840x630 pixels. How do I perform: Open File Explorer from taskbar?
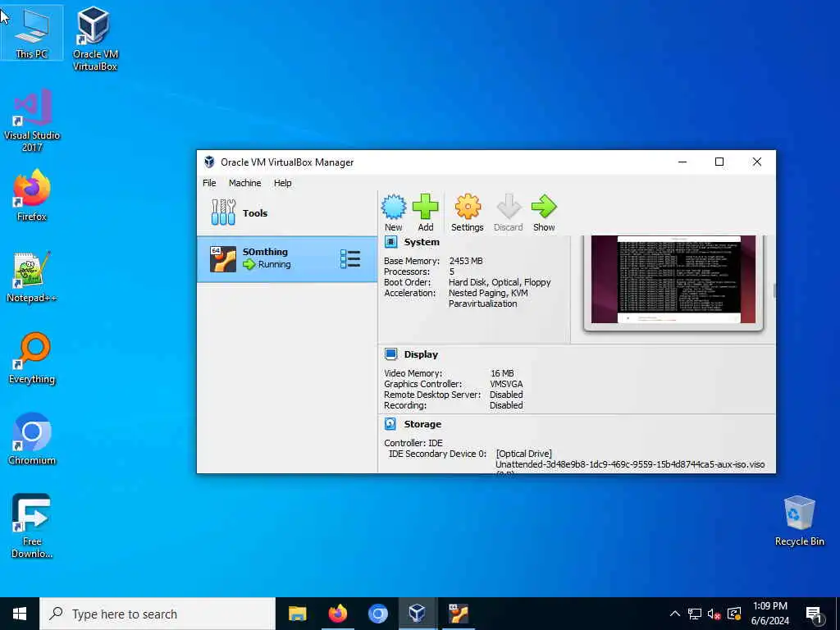297,614
